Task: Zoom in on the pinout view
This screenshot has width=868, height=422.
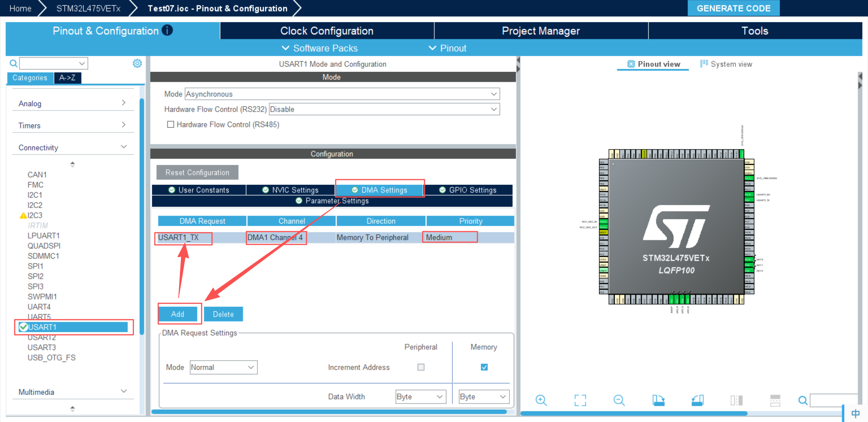Action: pyautogui.click(x=541, y=400)
